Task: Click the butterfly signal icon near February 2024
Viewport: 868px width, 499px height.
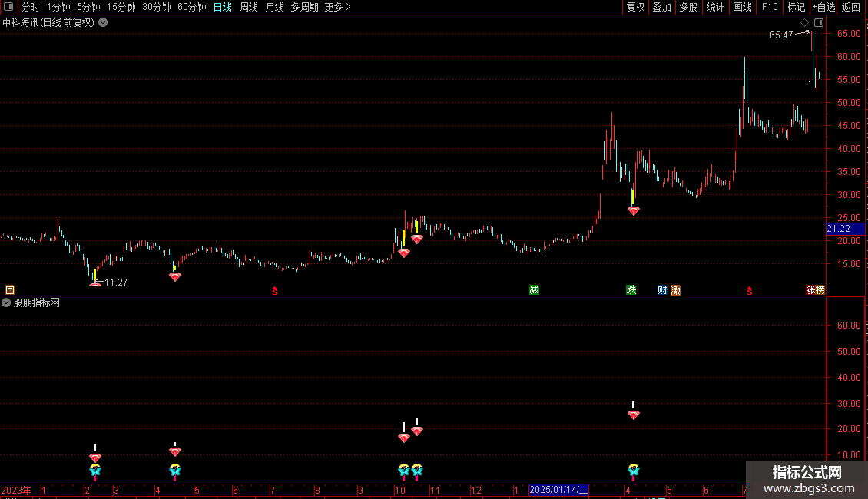Action: tap(95, 471)
